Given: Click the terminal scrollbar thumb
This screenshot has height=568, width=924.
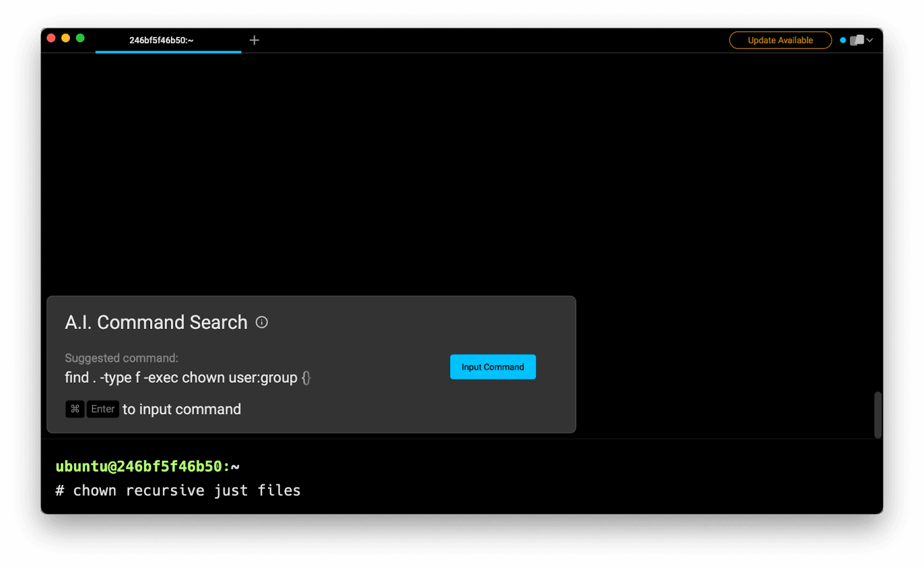Looking at the screenshot, I should coord(878,414).
